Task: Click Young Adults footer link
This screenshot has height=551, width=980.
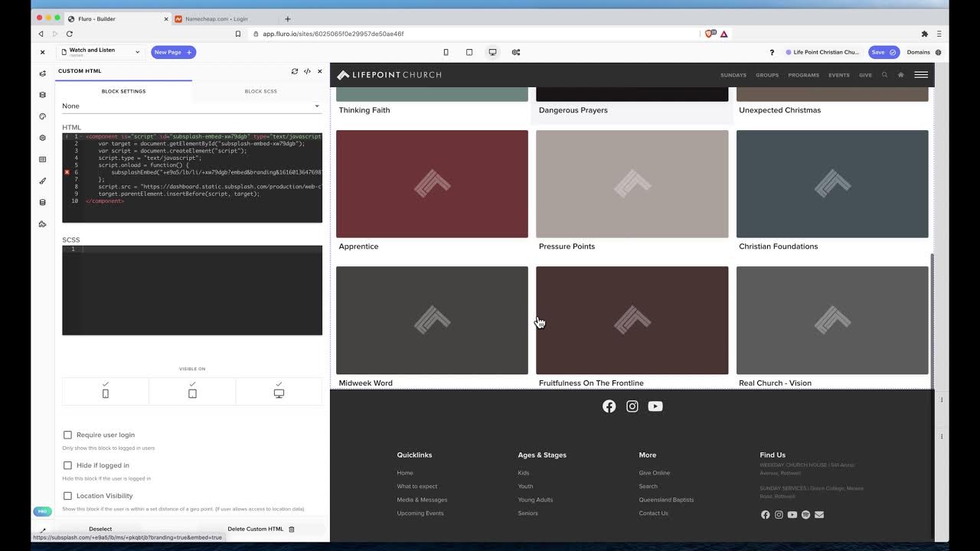Action: point(535,500)
